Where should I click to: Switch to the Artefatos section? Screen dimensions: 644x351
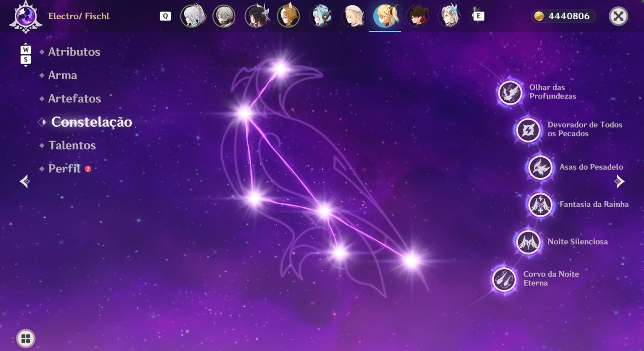click(x=75, y=98)
